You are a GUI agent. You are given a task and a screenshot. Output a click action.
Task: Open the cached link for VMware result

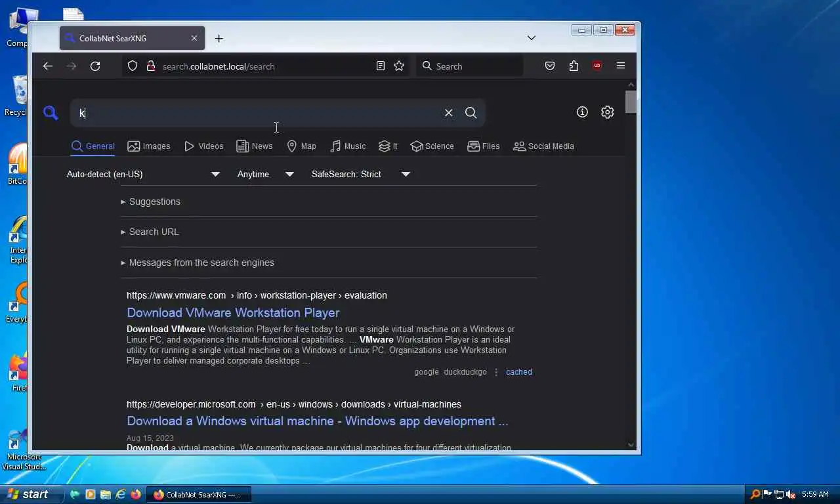pos(519,372)
